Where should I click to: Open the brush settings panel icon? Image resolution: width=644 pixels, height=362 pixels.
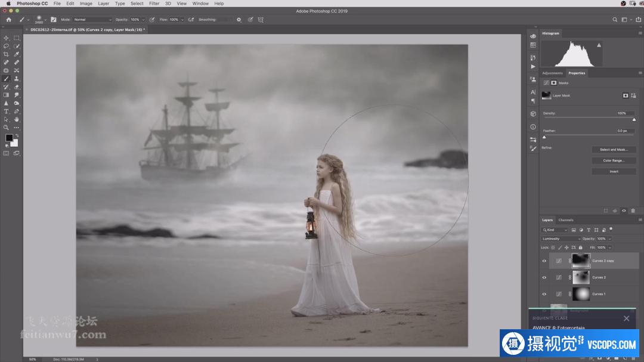pos(54,20)
